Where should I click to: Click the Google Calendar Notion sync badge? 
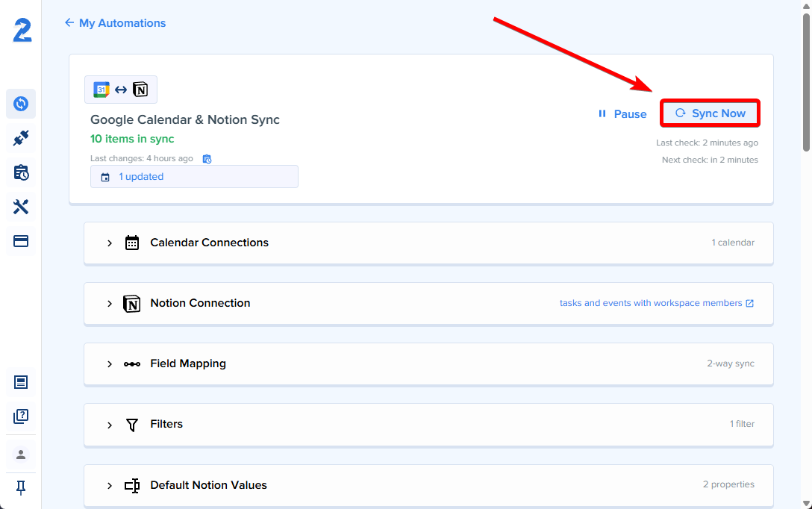point(121,90)
